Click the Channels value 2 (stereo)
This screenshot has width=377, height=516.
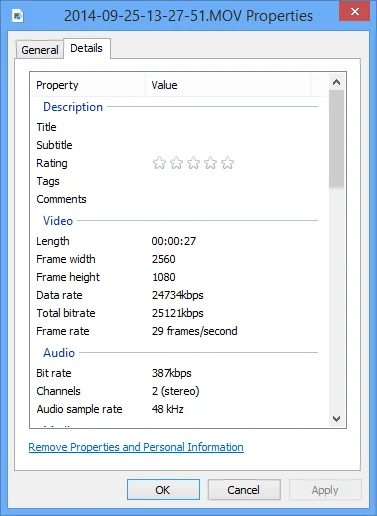click(176, 391)
